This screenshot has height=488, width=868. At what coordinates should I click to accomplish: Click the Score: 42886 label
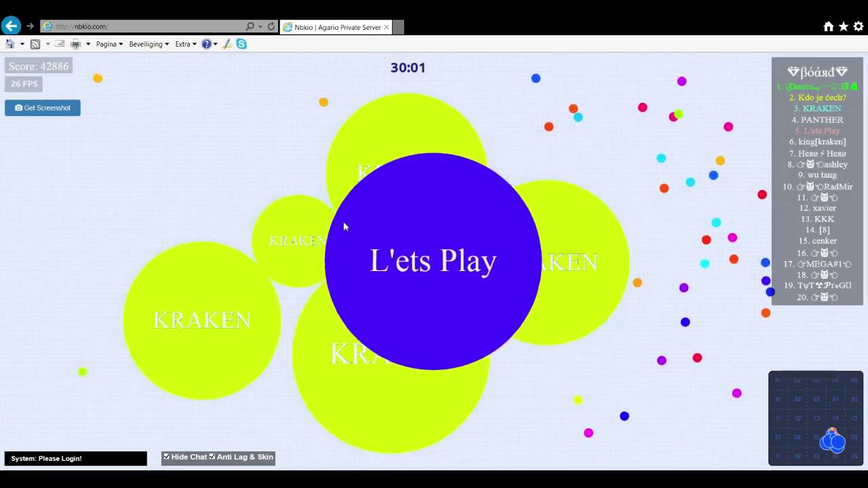click(39, 66)
